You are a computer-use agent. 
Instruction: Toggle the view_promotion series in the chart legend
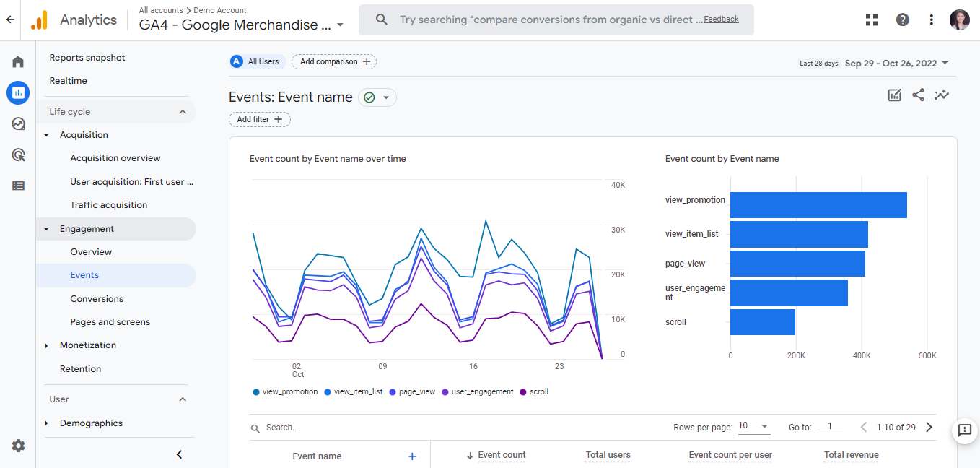tap(285, 391)
